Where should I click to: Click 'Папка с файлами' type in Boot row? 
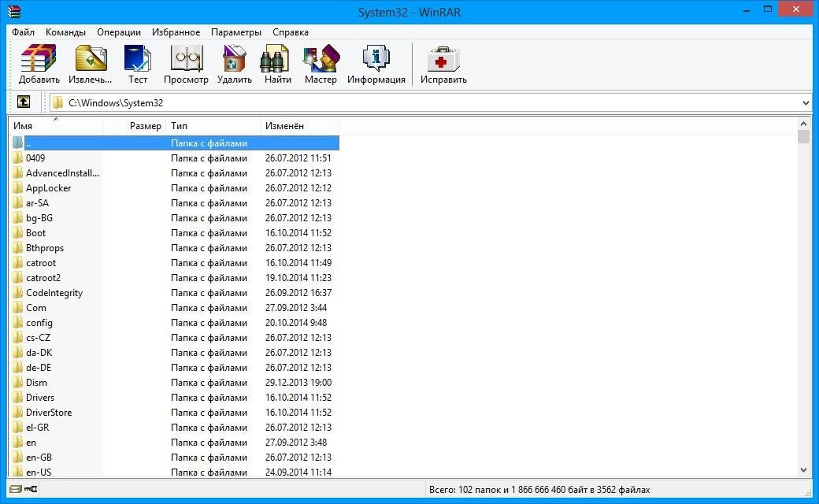point(209,233)
